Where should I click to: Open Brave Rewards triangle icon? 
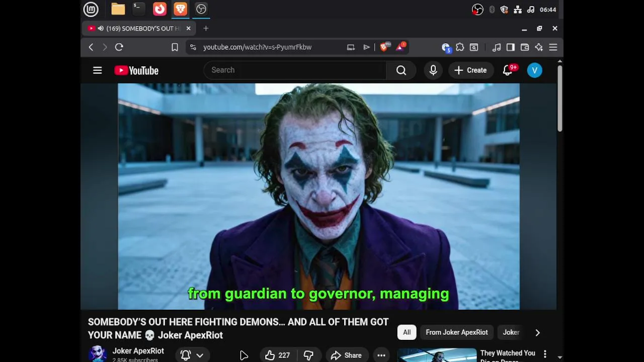[401, 47]
